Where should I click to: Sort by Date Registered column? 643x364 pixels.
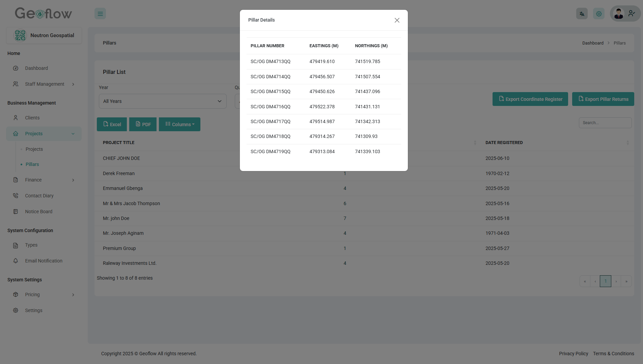(504, 143)
